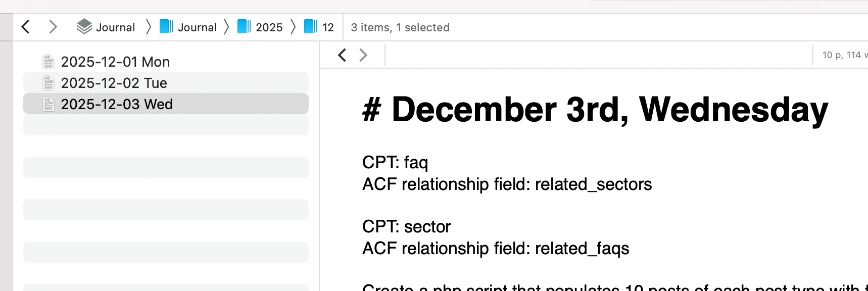Click the back arrow beside the breadcrumb path
The height and width of the screenshot is (291, 868).
[x=26, y=27]
